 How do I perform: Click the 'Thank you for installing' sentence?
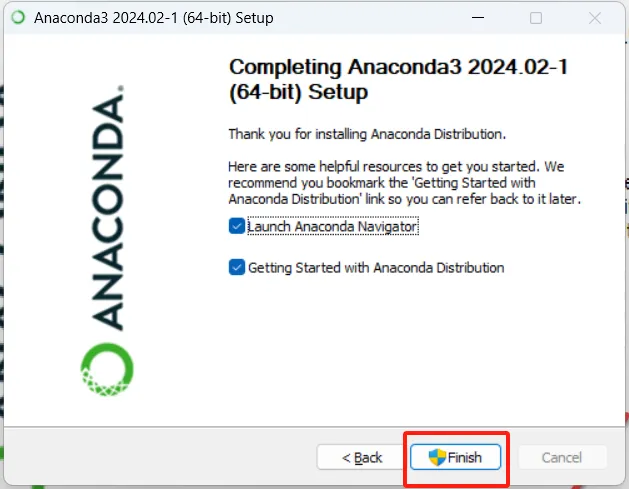click(367, 134)
